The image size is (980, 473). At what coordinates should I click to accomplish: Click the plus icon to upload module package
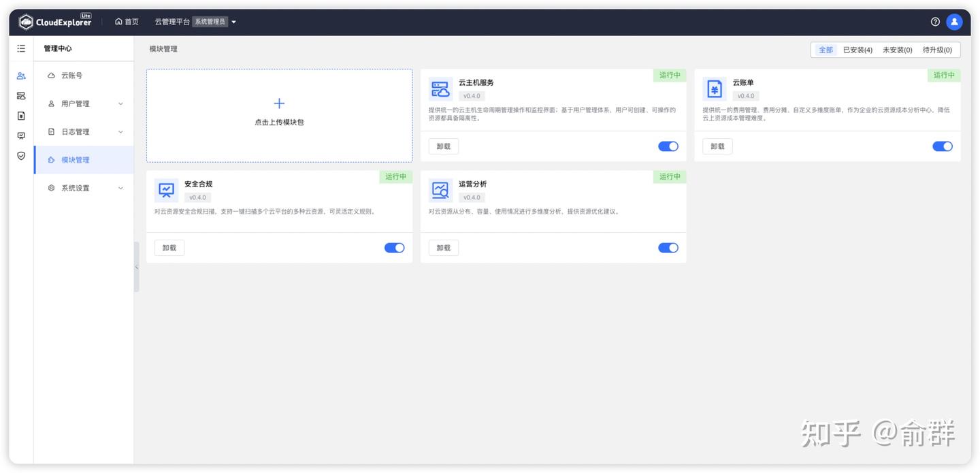[x=279, y=103]
